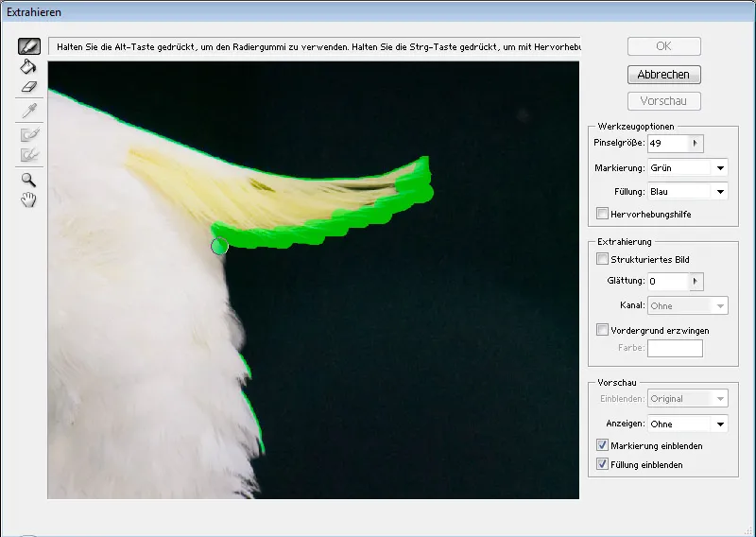The width and height of the screenshot is (756, 537).
Task: Open the Einblenden dropdown
Action: point(688,399)
